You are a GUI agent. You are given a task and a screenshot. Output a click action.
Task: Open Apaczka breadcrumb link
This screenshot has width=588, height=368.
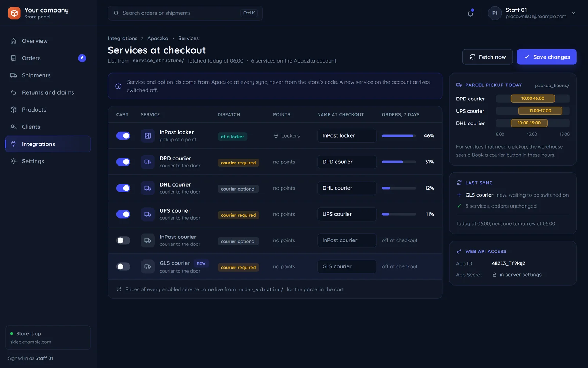click(158, 38)
